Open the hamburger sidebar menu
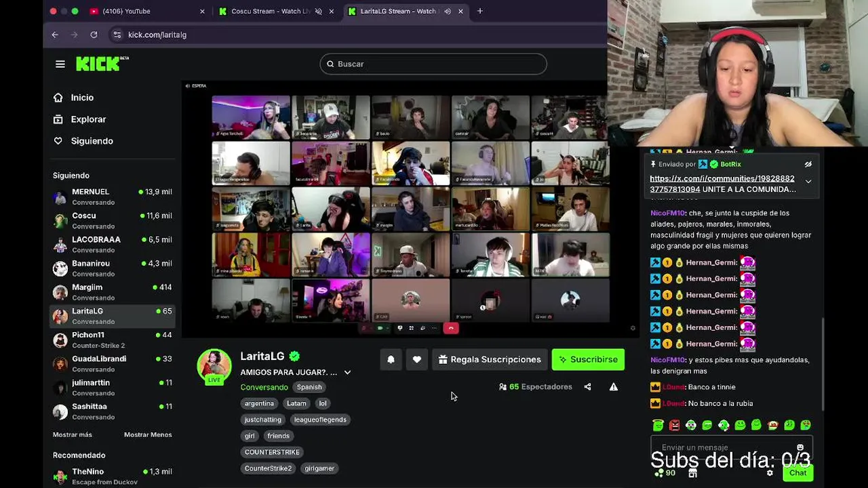 coord(60,64)
